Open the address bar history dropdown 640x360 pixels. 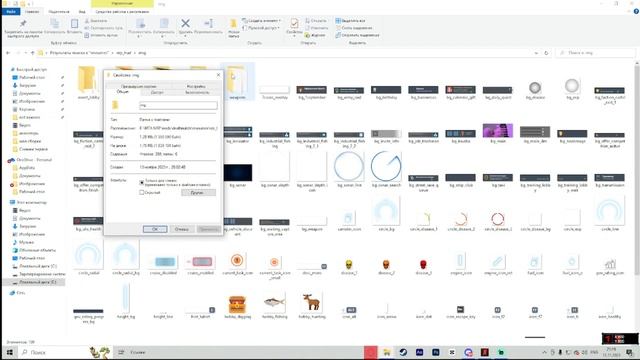[x=536, y=53]
